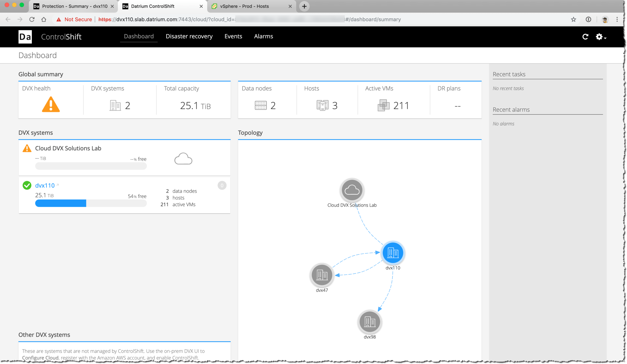Click the Recent tasks heading
This screenshot has width=627, height=364.
509,74
